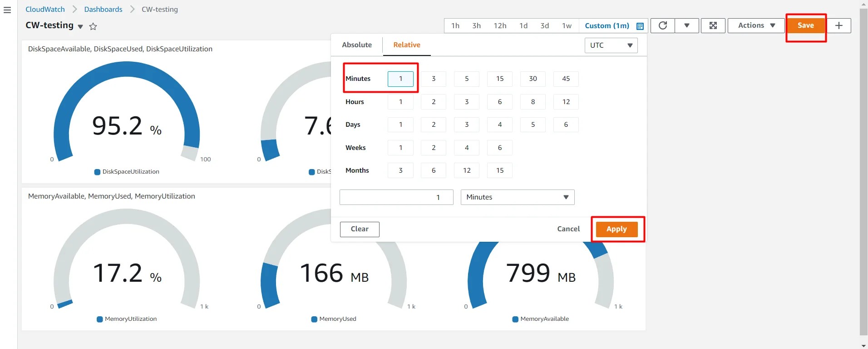Switch to Absolute tab
Image resolution: width=868 pixels, height=349 pixels.
357,45
